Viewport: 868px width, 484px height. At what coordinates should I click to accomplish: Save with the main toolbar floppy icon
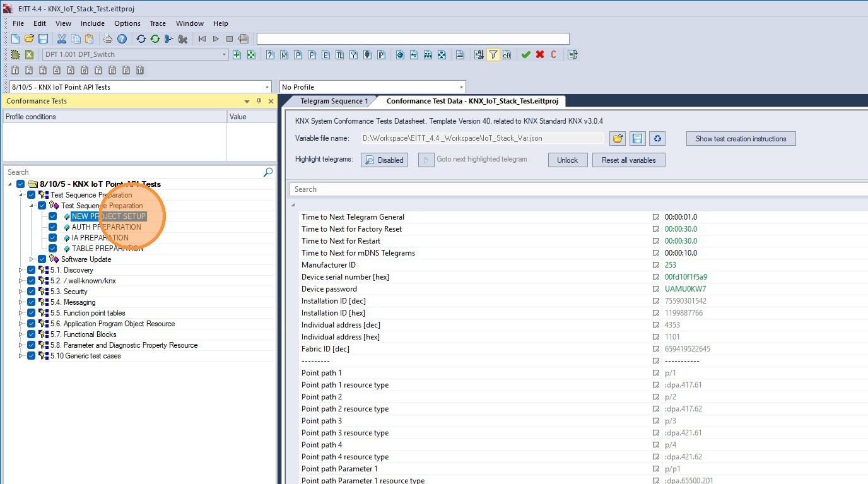tap(43, 39)
